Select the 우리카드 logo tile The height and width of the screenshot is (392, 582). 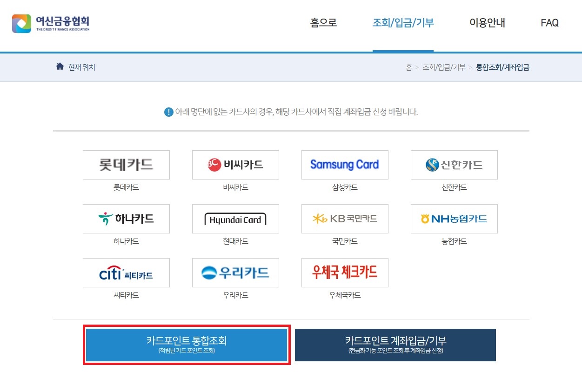(235, 272)
